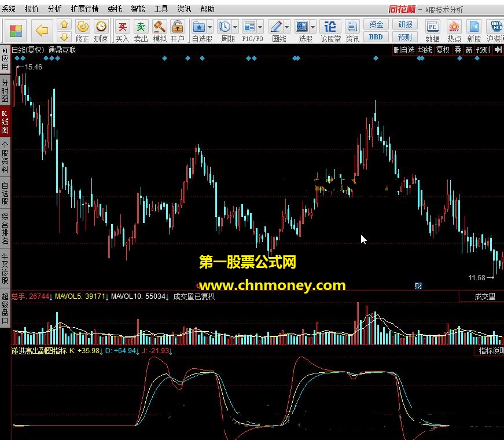The image size is (504, 440).
Task: Click the down arrow toolbar icon
Action: pyautogui.click(x=64, y=37)
